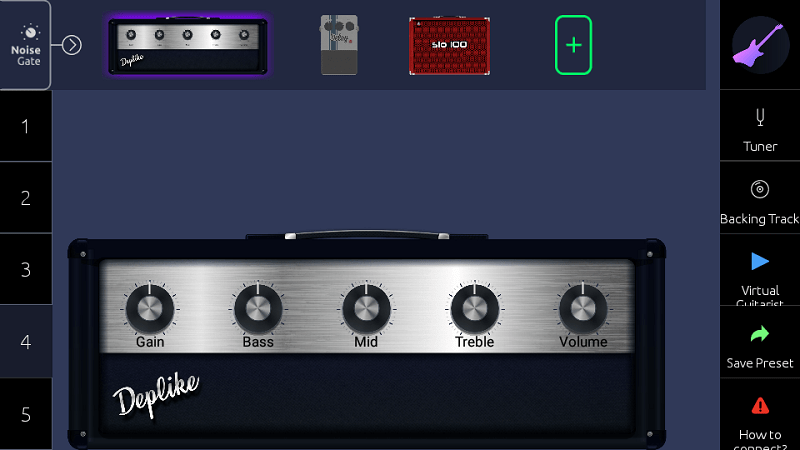Click the Volume knob
This screenshot has width=800, height=450.
(x=583, y=309)
